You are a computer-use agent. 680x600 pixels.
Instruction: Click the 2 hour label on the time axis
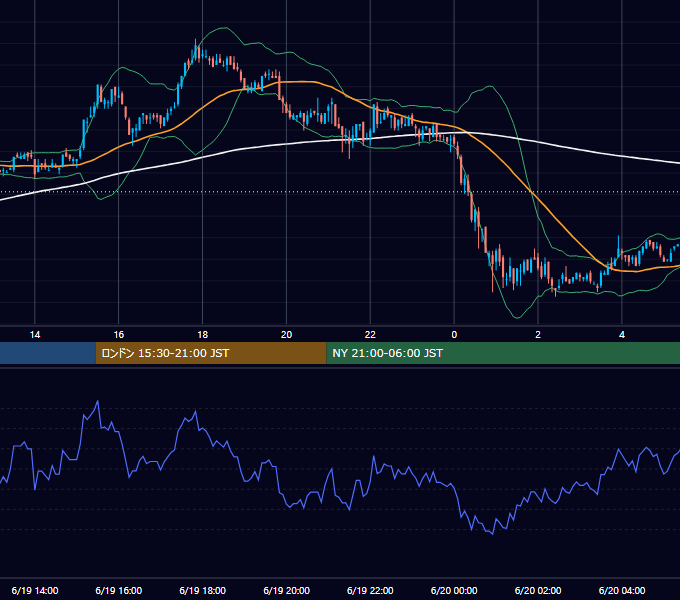pos(538,335)
